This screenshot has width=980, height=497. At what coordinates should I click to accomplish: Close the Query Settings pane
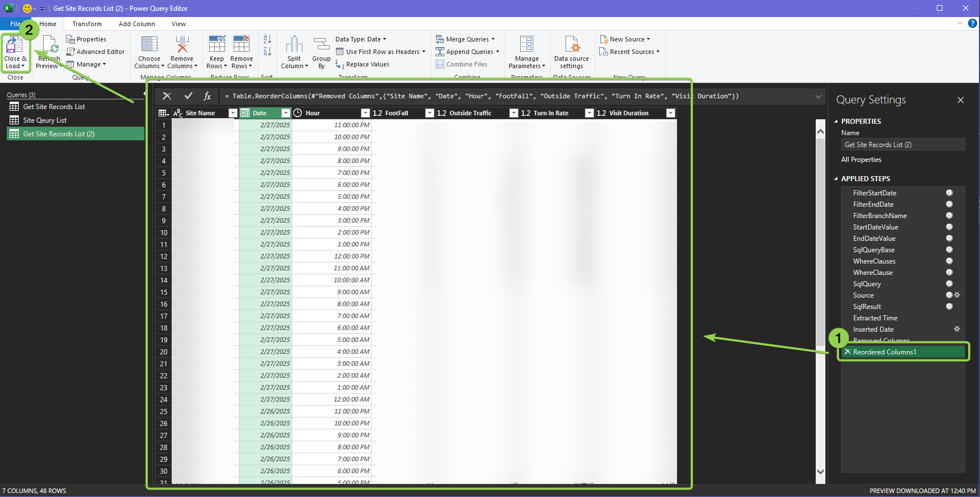tap(961, 100)
